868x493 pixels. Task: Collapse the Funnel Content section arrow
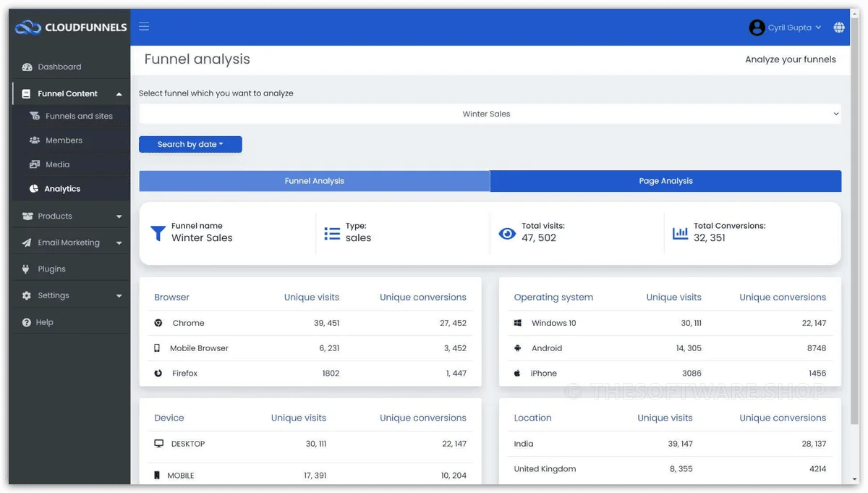[119, 94]
